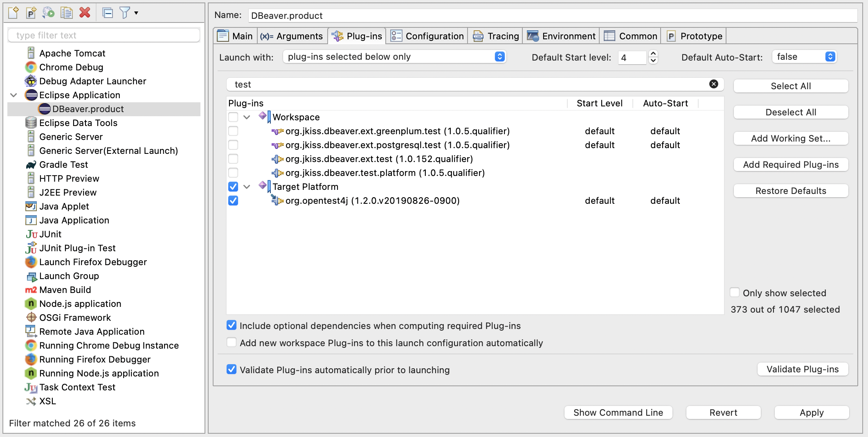
Task: Click the Running Chrome Debug Instance icon
Action: pos(31,345)
